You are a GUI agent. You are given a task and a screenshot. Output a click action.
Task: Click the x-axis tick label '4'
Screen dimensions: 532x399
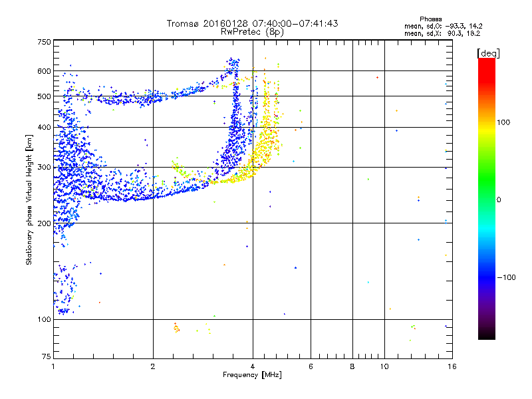[x=253, y=366]
